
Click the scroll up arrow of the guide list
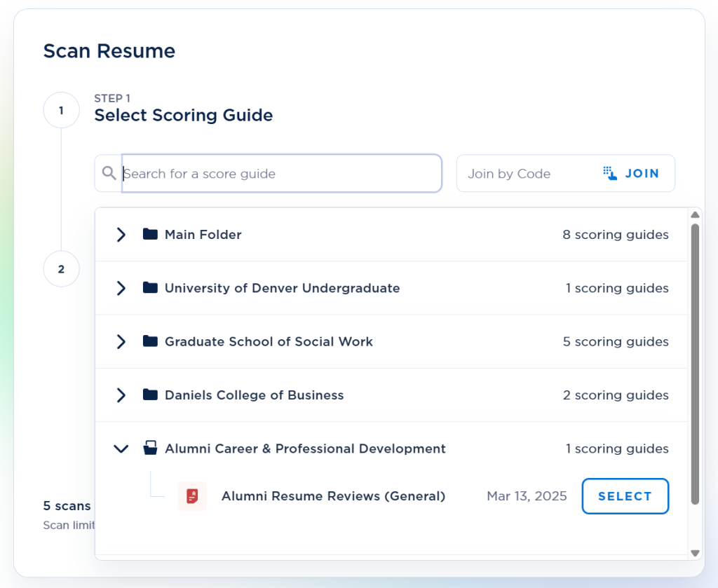tap(695, 214)
